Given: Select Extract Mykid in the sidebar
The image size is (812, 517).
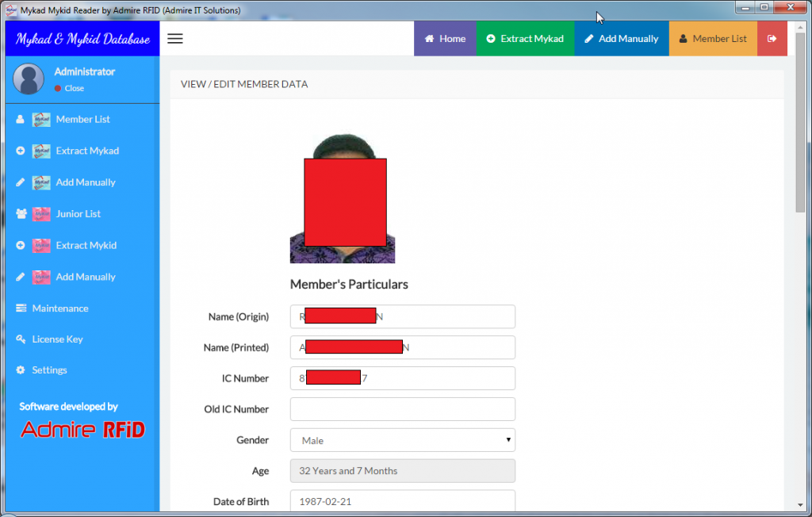Looking at the screenshot, I should 86,246.
